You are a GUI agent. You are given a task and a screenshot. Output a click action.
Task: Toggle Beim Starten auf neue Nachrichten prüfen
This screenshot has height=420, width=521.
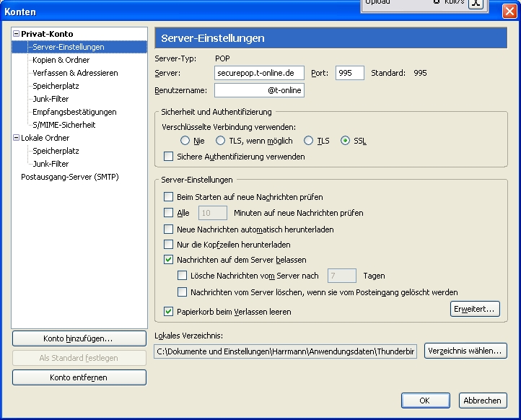point(169,197)
